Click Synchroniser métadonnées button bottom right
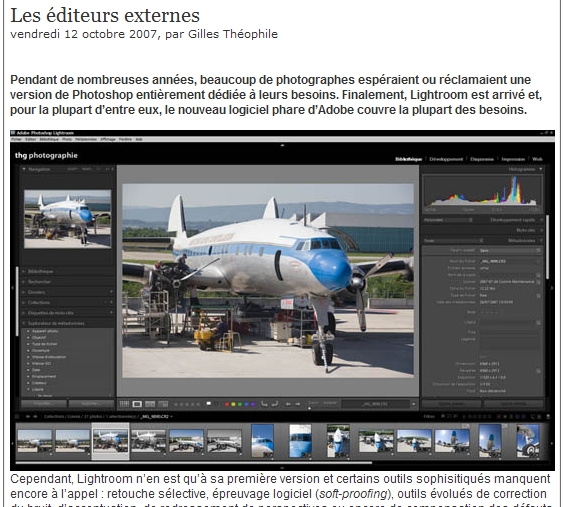 pos(514,404)
